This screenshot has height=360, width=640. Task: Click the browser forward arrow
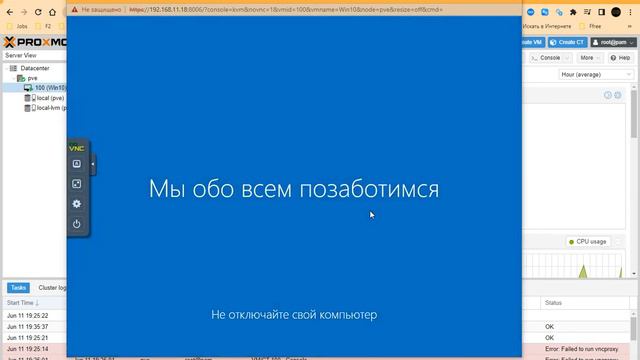pyautogui.click(x=24, y=12)
